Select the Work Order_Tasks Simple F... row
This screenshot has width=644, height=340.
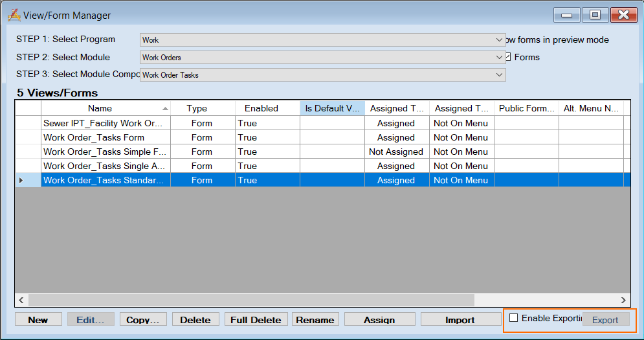322,152
